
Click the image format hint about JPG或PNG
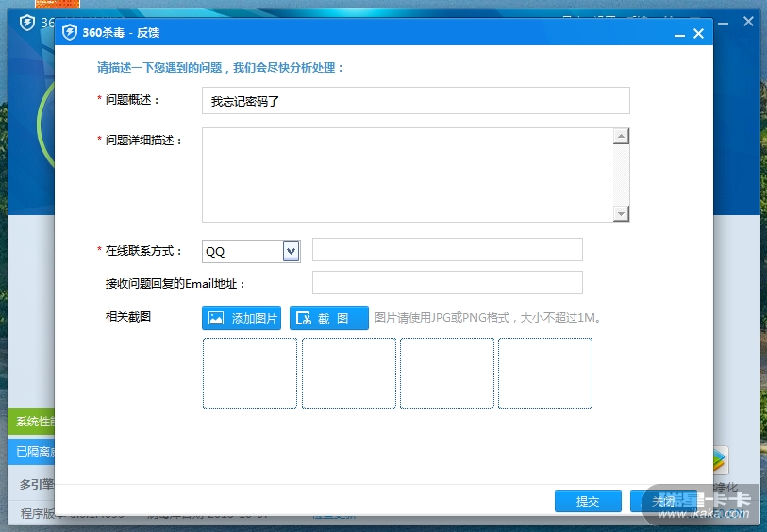(x=488, y=318)
